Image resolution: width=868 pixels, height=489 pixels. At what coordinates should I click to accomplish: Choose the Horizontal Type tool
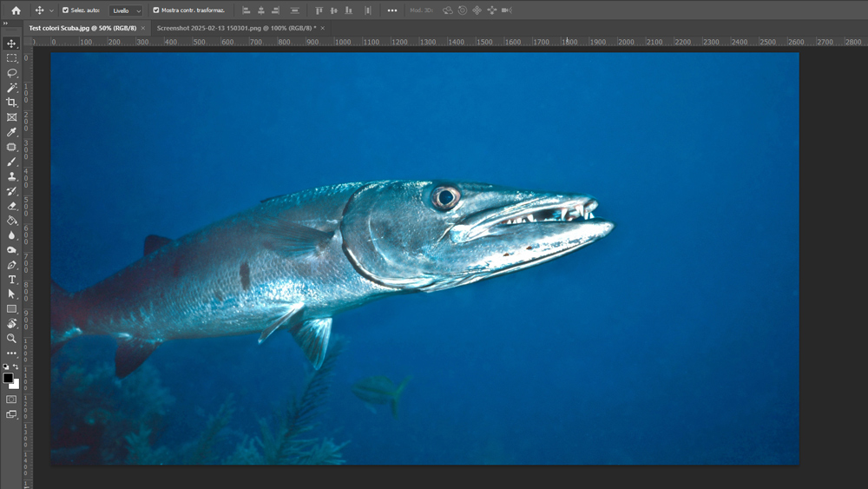click(12, 280)
